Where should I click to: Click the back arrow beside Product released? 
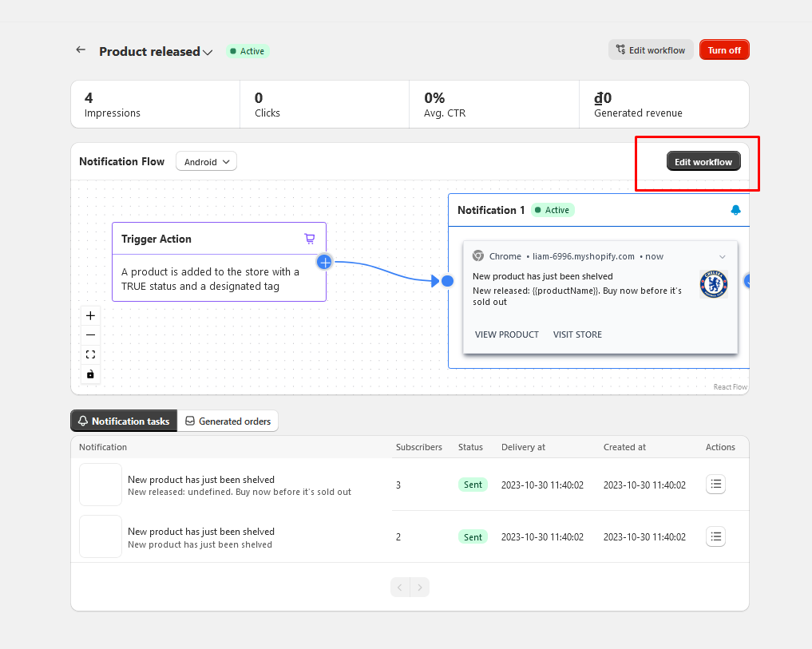coord(81,50)
